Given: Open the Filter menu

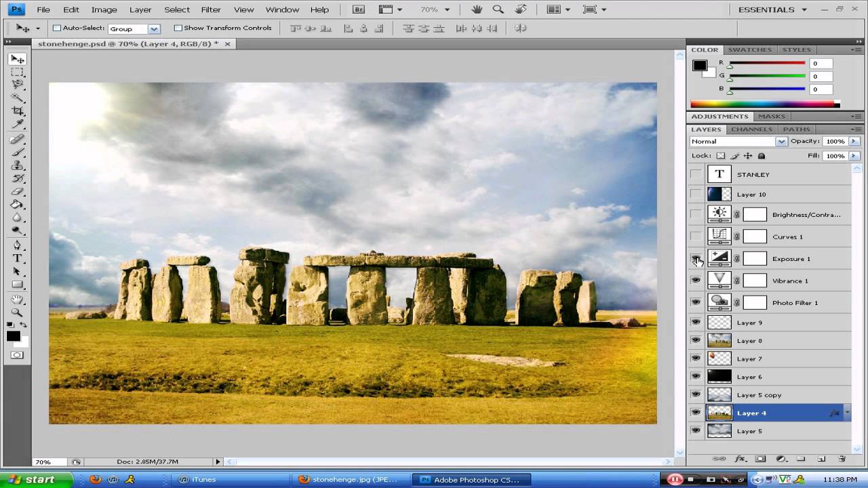Looking at the screenshot, I should click(210, 9).
